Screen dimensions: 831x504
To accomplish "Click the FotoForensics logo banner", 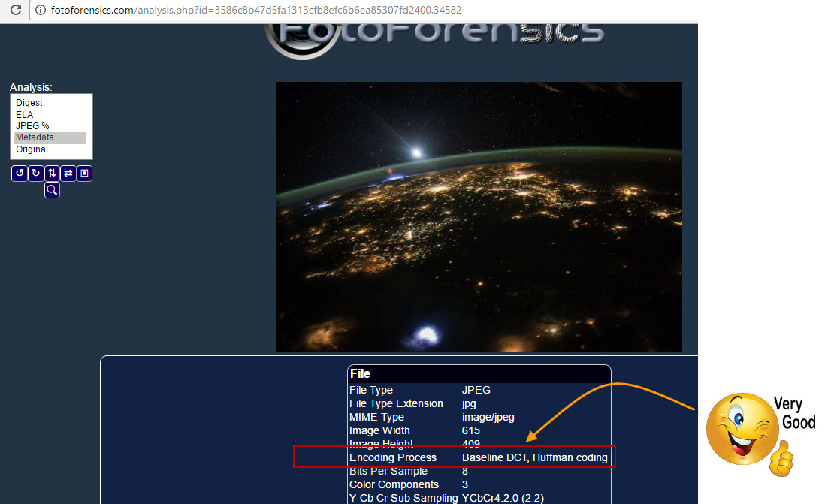I will (x=434, y=41).
